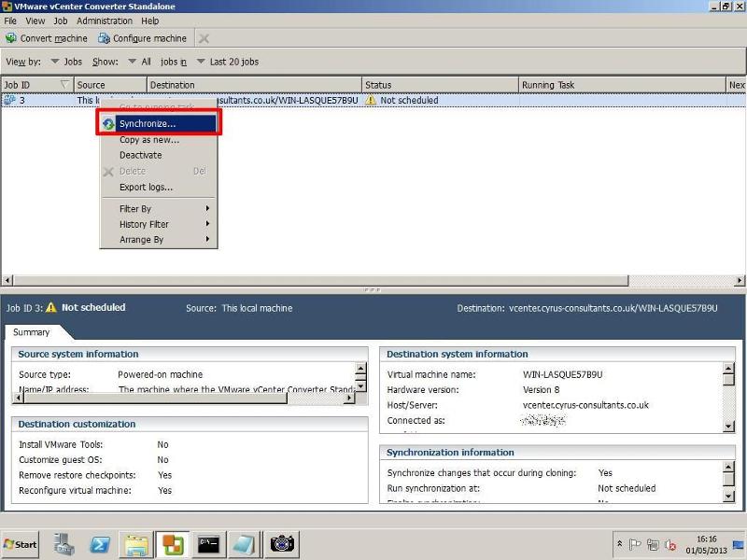Viewport: 747px width, 560px height.
Task: Click the Destination column header
Action: [254, 85]
